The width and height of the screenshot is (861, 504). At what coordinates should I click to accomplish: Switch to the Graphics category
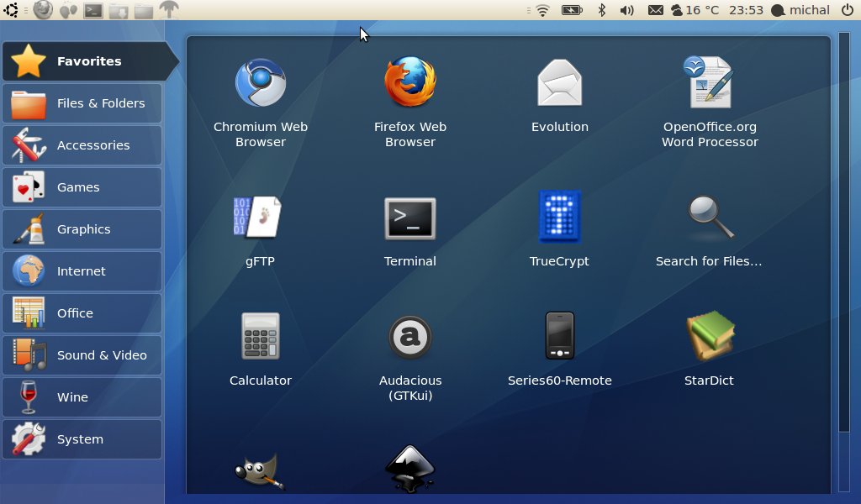(82, 229)
